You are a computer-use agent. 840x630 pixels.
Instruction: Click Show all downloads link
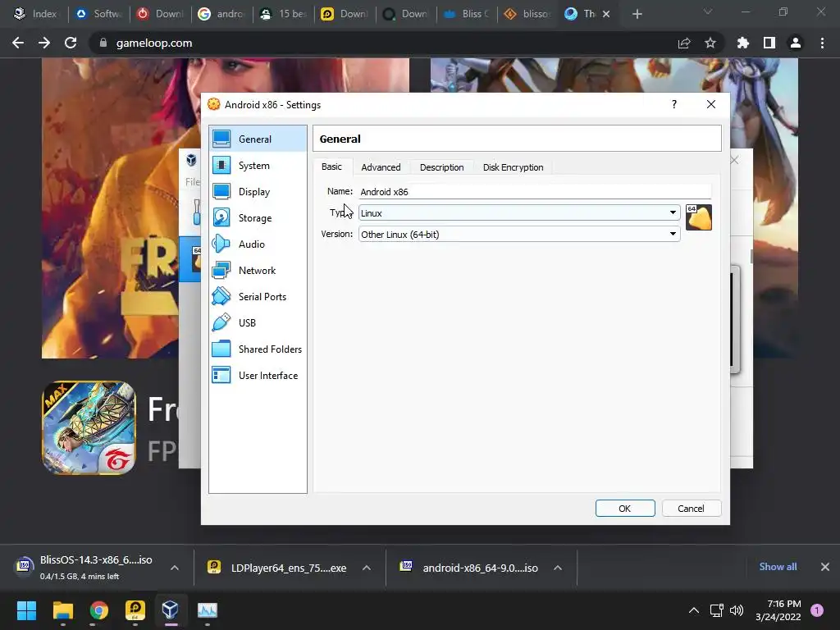[x=778, y=567]
